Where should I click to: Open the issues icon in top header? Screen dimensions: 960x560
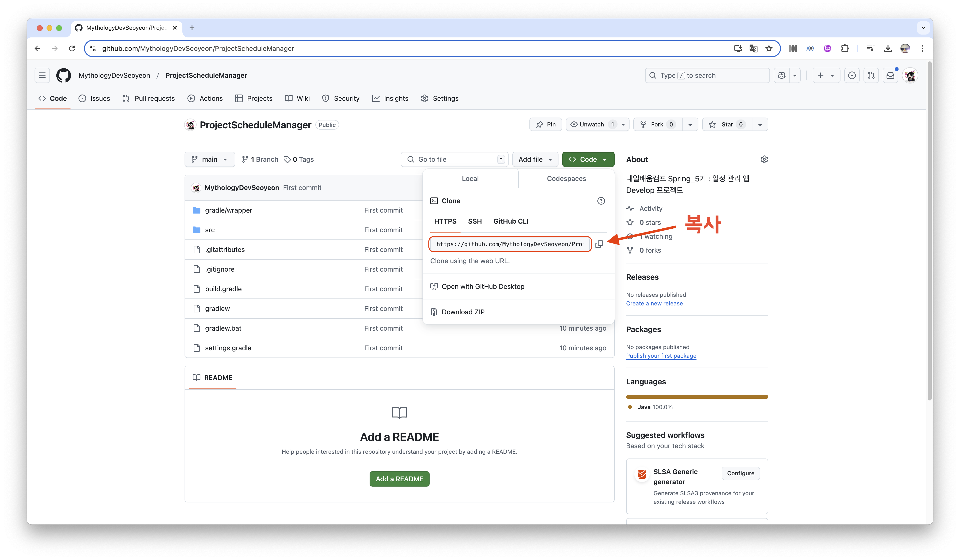click(x=852, y=75)
